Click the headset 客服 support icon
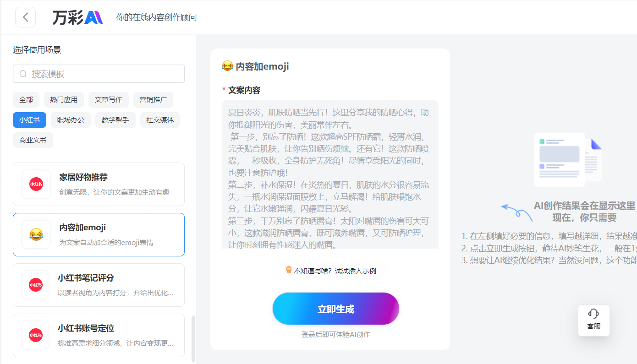Image resolution: width=637 pixels, height=364 pixels. [x=594, y=314]
